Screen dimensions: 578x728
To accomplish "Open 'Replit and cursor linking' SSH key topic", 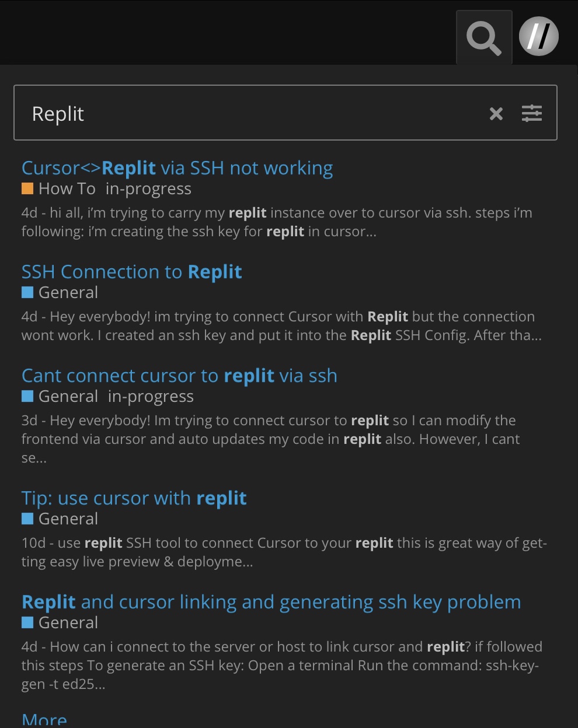I will (271, 602).
